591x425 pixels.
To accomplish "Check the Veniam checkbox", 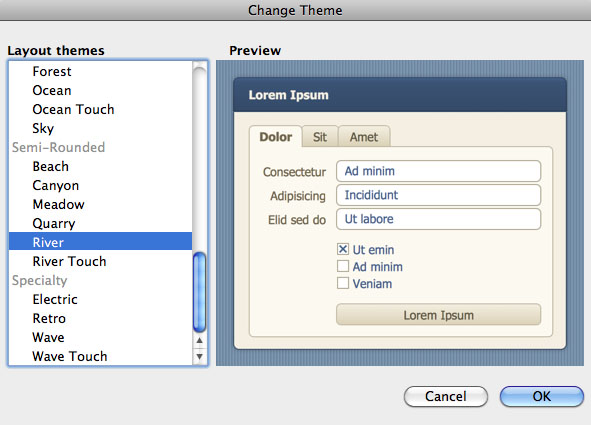I will 343,283.
